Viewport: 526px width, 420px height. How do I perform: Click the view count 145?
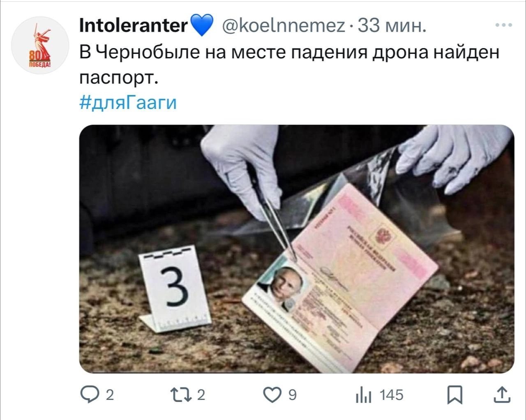392,395
